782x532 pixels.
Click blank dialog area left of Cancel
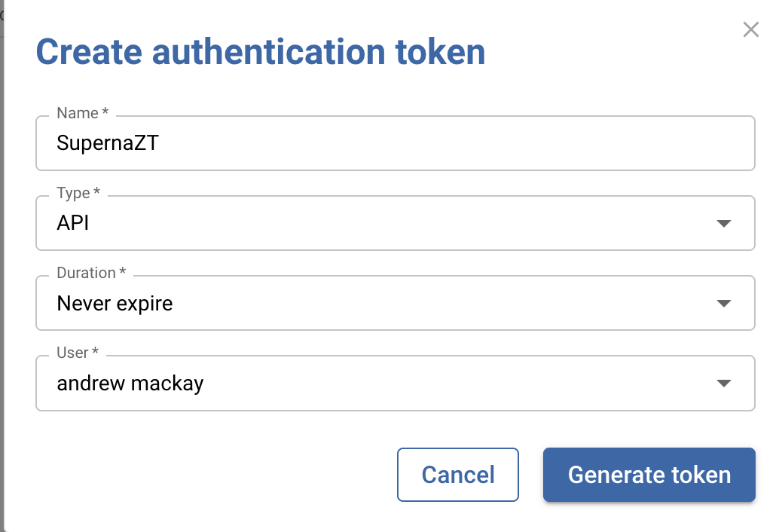[x=211, y=475]
